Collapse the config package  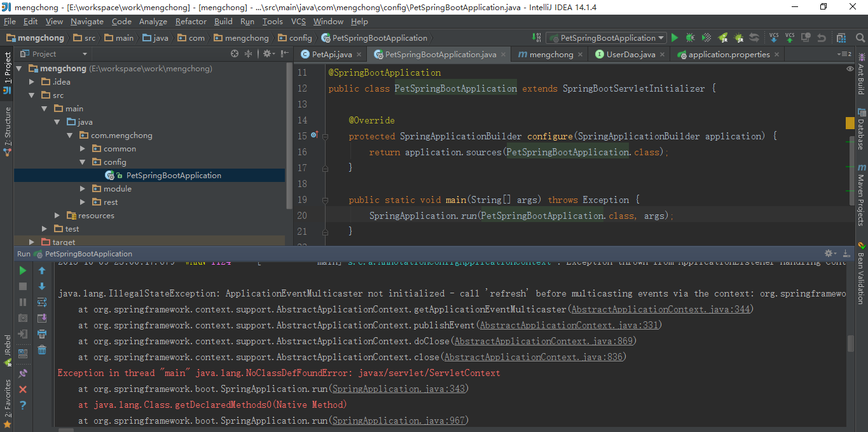click(83, 162)
